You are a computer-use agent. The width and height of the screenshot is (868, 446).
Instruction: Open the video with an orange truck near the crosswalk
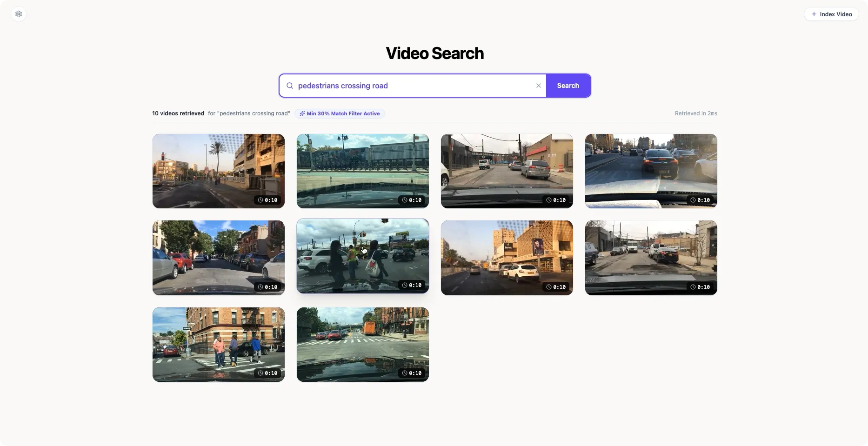(x=363, y=345)
